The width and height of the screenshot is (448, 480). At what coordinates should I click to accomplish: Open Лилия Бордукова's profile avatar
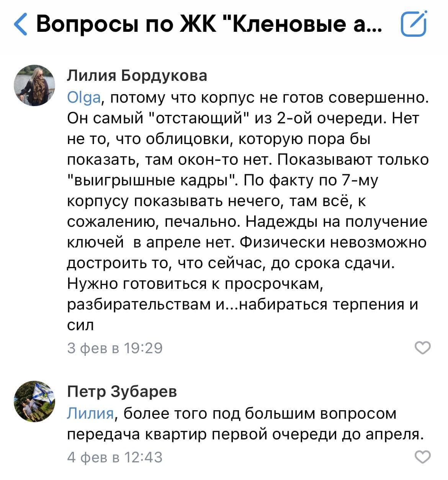(34, 85)
